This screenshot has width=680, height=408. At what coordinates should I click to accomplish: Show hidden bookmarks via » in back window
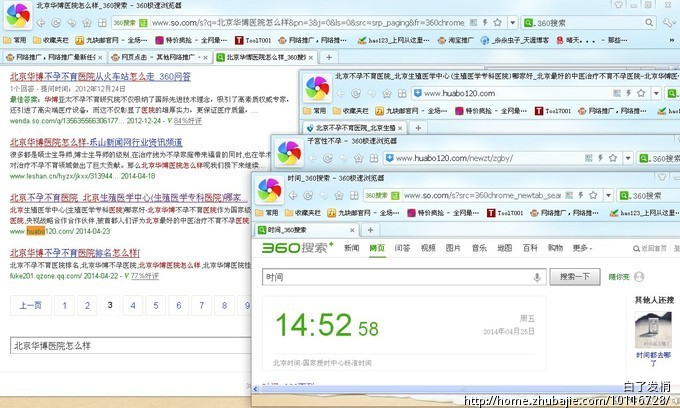pos(672,40)
